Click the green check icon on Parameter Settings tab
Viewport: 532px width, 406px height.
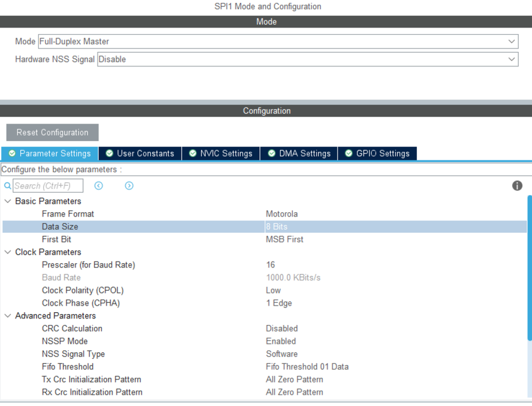pyautogui.click(x=12, y=153)
